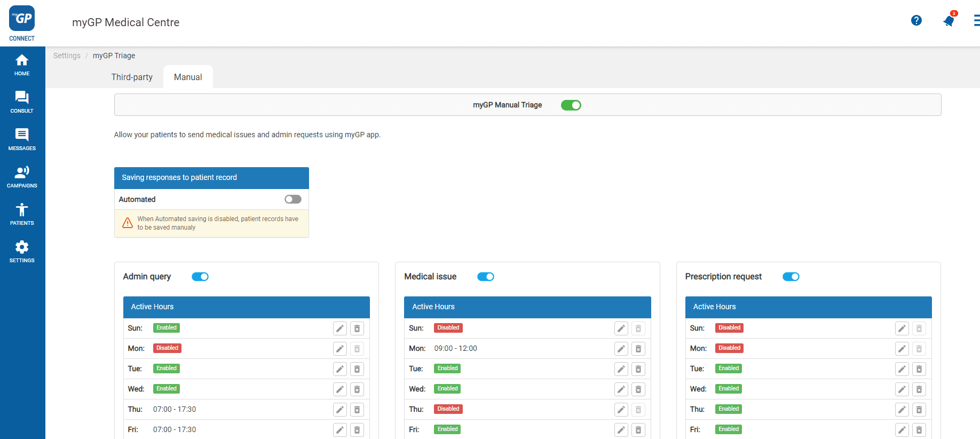
Task: Edit Admin query Tuesday hours
Action: pos(340,369)
